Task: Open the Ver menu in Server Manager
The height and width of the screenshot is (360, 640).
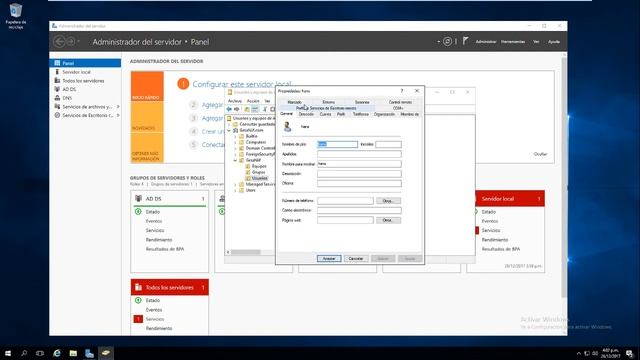Action: 536,42
